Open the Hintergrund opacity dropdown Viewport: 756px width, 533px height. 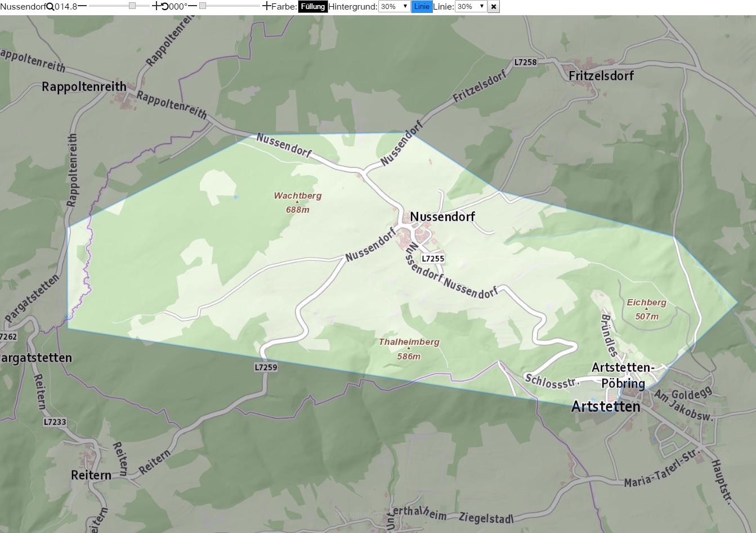(x=394, y=7)
